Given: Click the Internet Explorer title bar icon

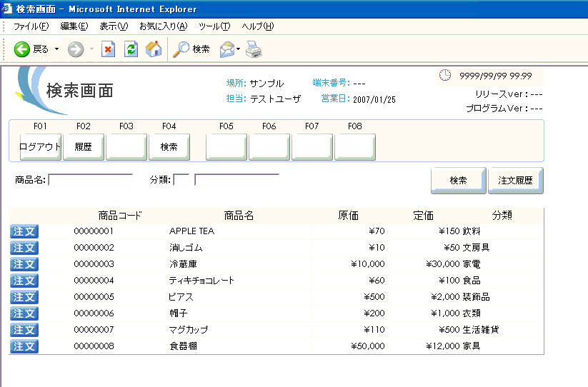Looking at the screenshot, I should [6, 9].
